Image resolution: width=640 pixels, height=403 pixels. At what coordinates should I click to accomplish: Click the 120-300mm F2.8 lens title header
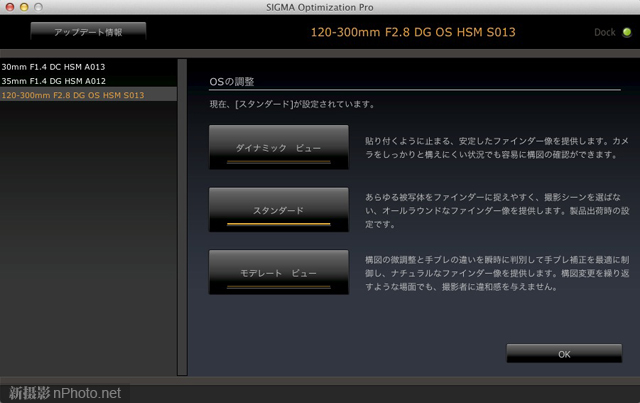click(413, 32)
